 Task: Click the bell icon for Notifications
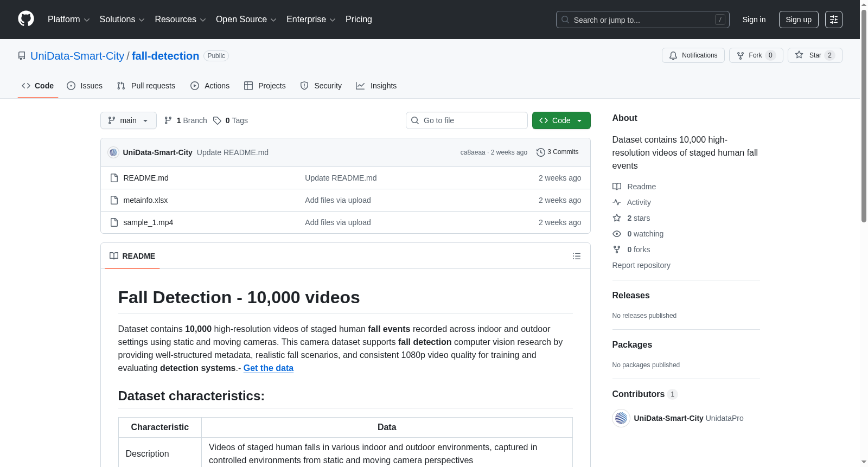click(x=673, y=55)
